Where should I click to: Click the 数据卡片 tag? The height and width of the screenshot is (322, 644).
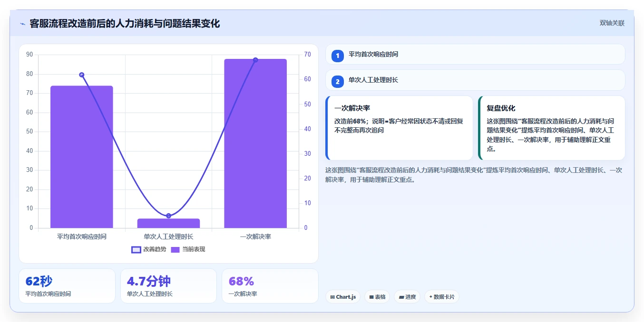[x=442, y=297]
